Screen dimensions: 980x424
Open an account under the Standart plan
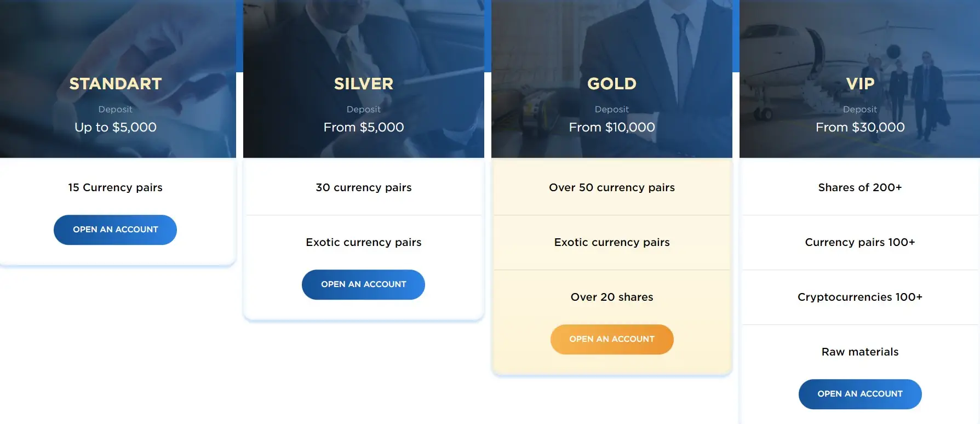(x=115, y=230)
